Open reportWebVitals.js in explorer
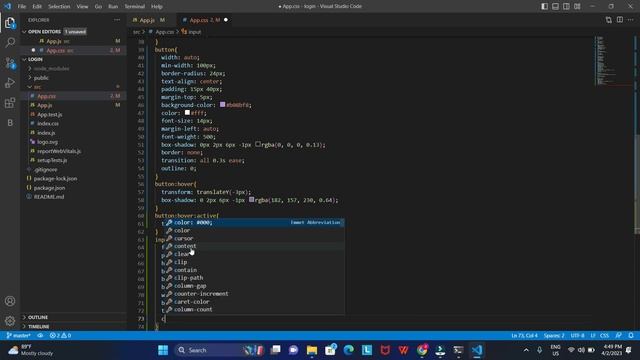This screenshot has width=640, height=360. coord(59,151)
